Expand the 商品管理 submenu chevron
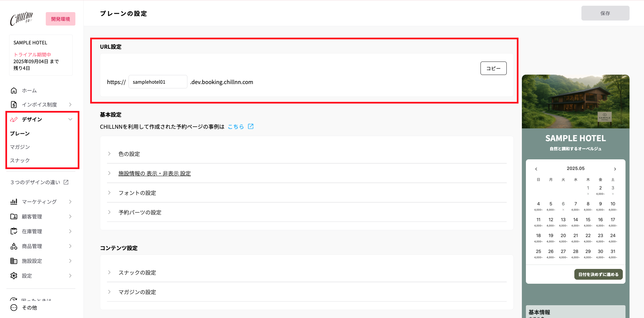Viewport: 644px width, 318px height. pos(70,246)
